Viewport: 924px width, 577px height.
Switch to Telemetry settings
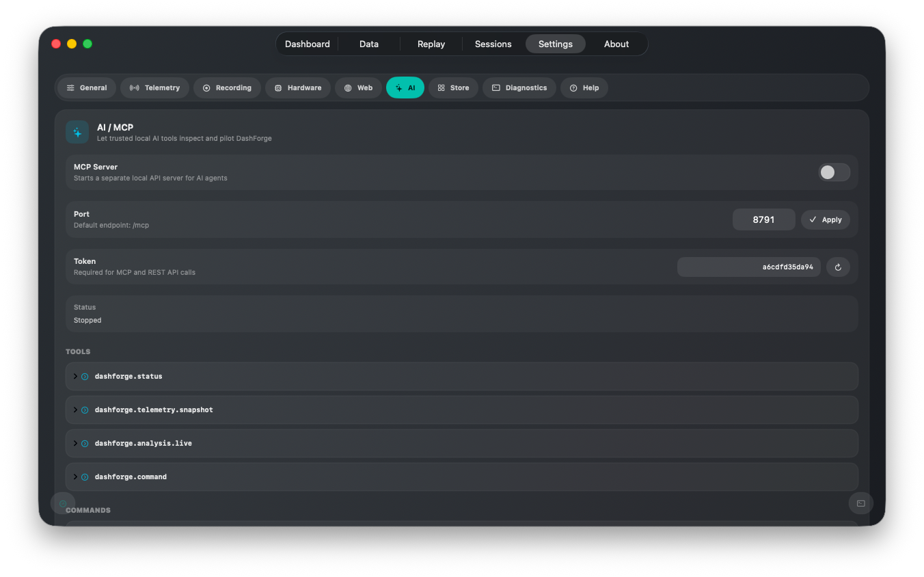(154, 88)
